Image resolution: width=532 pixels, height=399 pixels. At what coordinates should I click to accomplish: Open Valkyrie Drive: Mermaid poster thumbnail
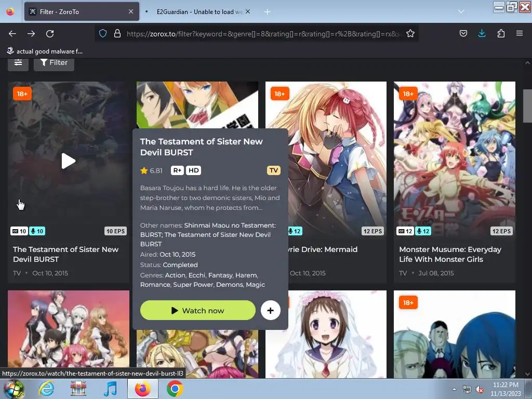[x=337, y=159]
